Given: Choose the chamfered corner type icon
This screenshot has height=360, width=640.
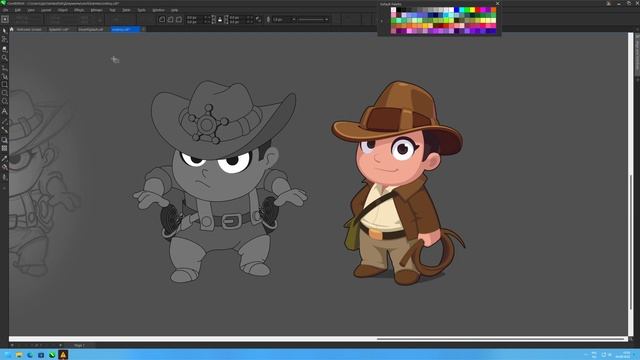Looking at the screenshot, I should tap(179, 19).
